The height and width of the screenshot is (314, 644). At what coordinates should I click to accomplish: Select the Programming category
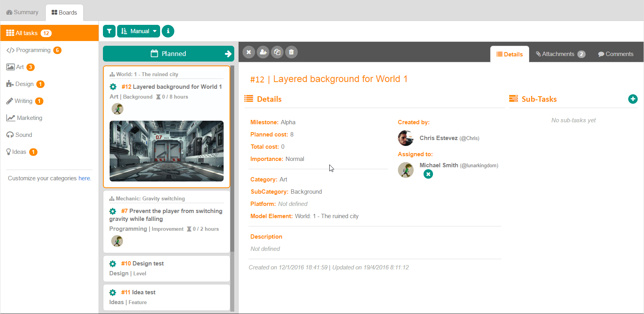coord(33,50)
